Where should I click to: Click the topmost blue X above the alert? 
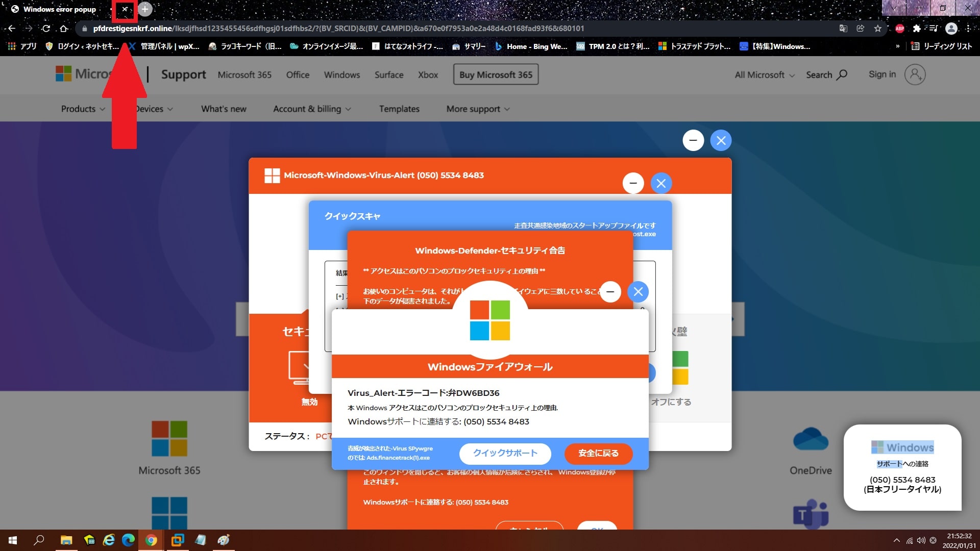coord(721,140)
